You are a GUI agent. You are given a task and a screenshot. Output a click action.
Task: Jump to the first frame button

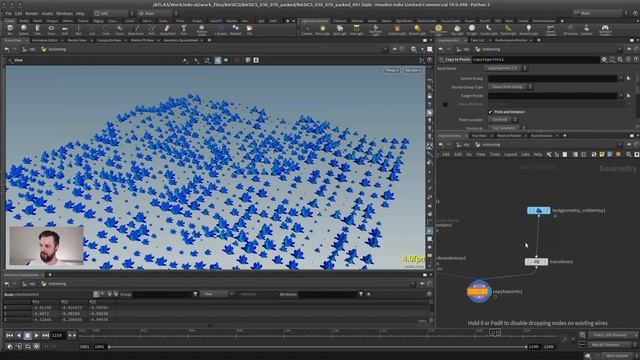[x=9, y=336]
